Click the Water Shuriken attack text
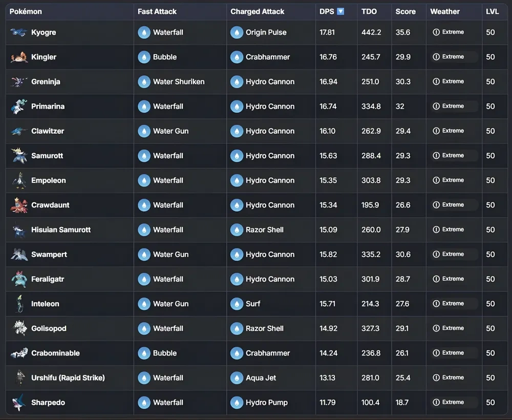 (179, 81)
